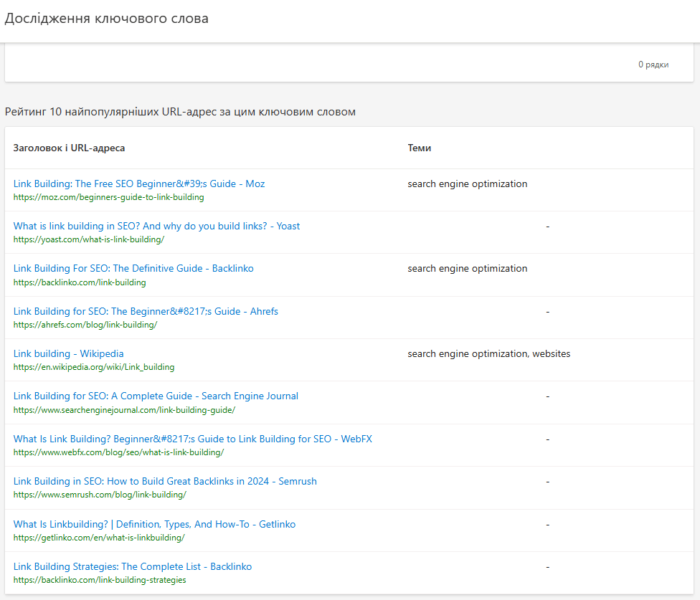Click the en.wikipedia.org Link_building URL text
Image resolution: width=700 pixels, height=600 pixels.
click(x=94, y=367)
